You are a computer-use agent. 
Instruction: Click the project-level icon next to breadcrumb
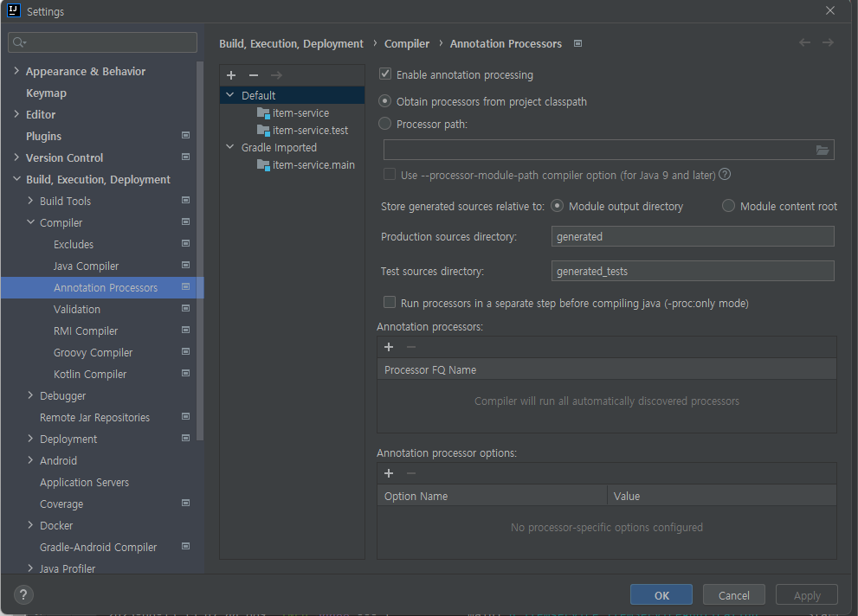[x=577, y=43]
